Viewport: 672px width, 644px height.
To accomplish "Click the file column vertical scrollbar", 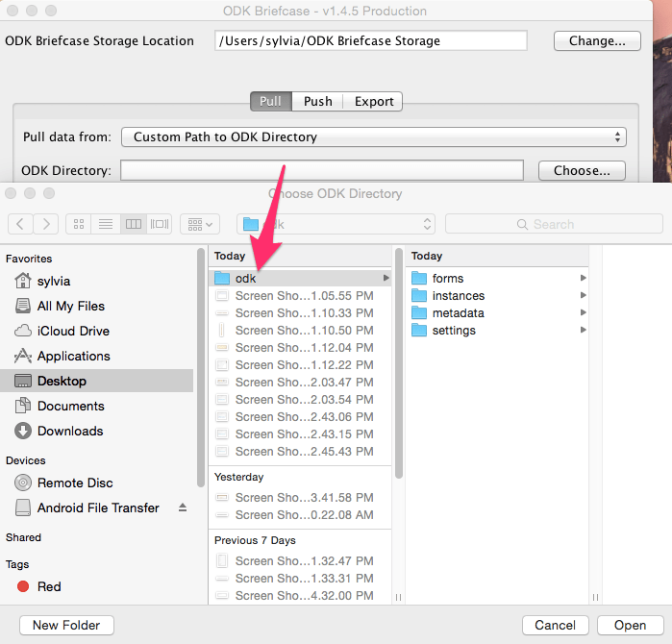I will (x=399, y=363).
